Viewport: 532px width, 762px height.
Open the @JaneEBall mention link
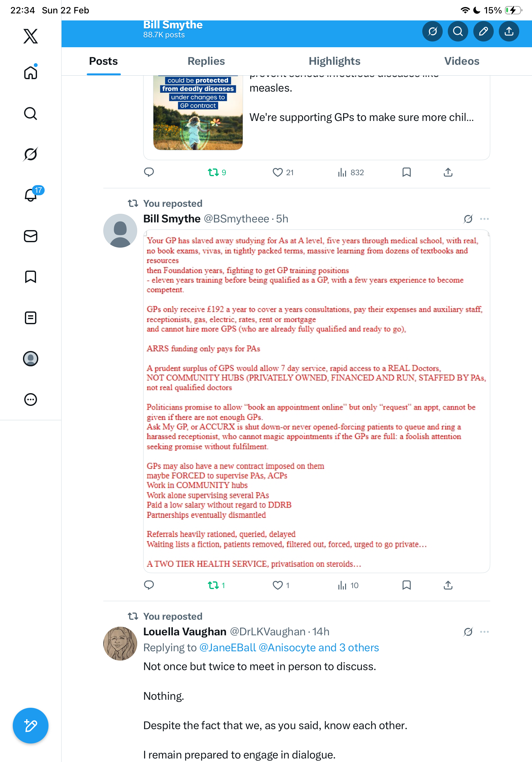point(227,647)
